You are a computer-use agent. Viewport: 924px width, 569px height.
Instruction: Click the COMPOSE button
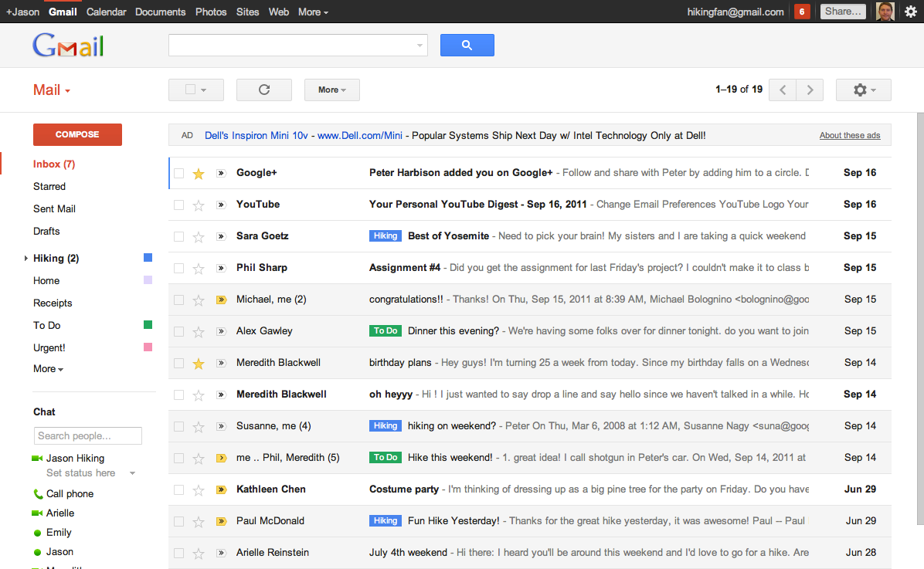pyautogui.click(x=77, y=134)
